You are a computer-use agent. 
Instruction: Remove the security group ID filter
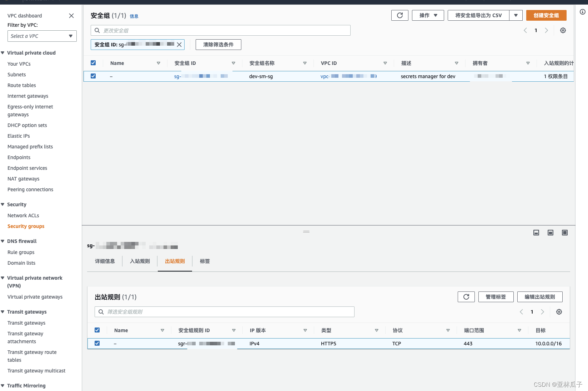[179, 45]
